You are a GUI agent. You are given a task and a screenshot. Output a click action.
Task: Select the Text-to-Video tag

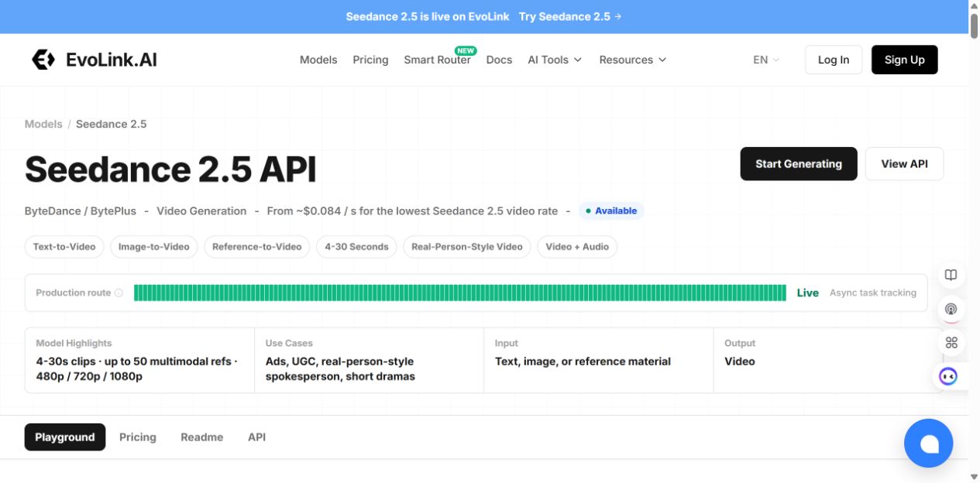64,247
